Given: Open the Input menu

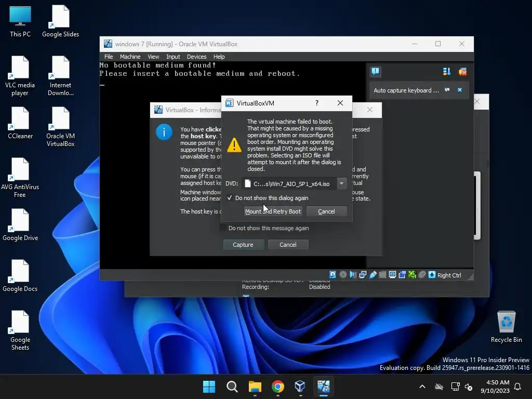Looking at the screenshot, I should tap(173, 57).
